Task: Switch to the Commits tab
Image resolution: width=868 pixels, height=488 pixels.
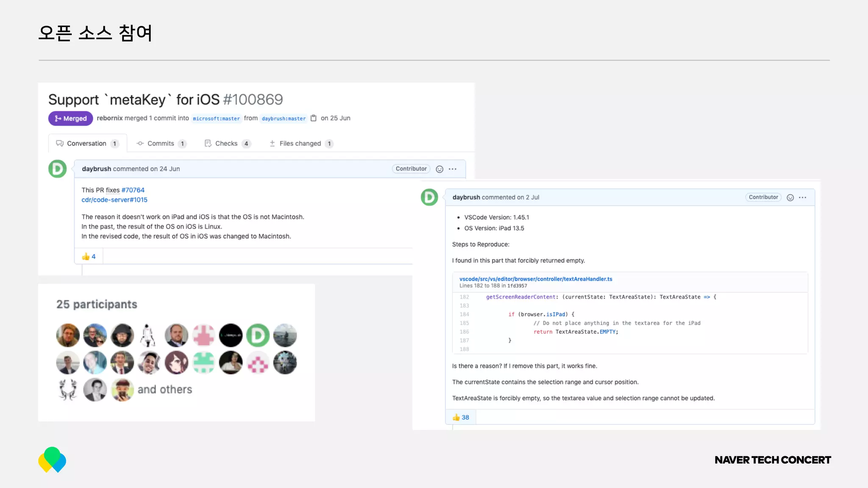Action: [x=161, y=144]
